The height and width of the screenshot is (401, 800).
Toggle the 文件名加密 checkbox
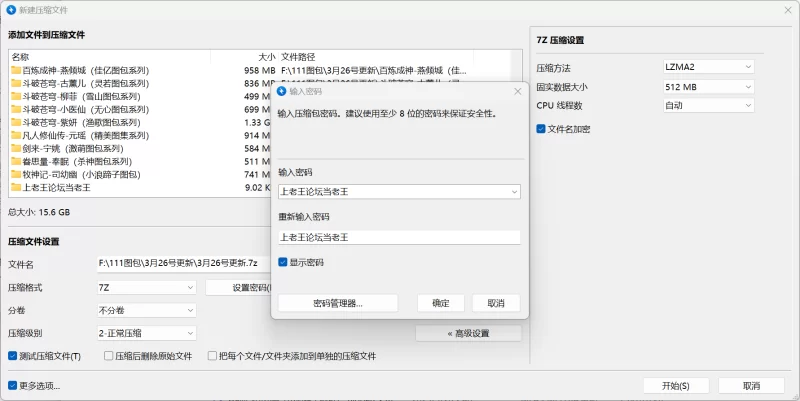(x=541, y=129)
